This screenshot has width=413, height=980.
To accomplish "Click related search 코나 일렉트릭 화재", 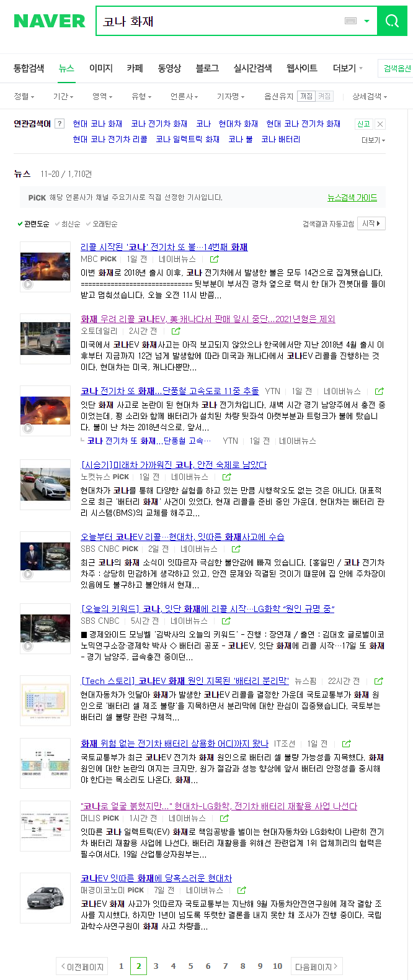I will pyautogui.click(x=188, y=140).
